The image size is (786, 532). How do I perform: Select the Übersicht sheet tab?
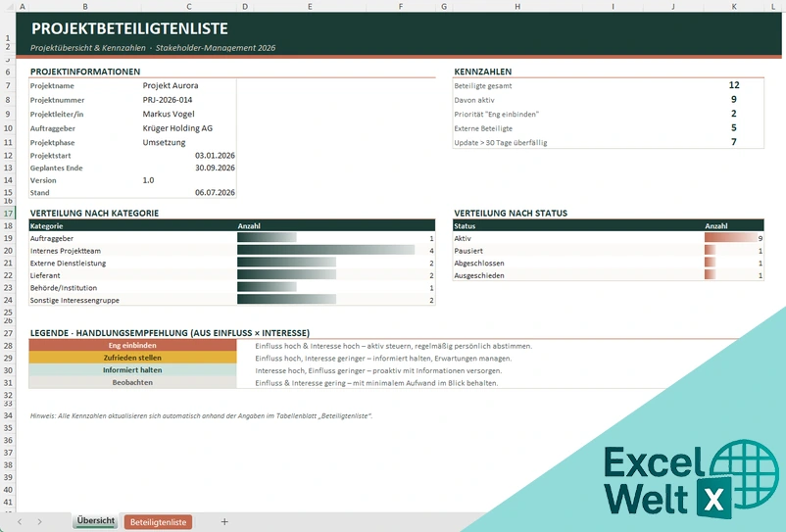[x=96, y=521]
